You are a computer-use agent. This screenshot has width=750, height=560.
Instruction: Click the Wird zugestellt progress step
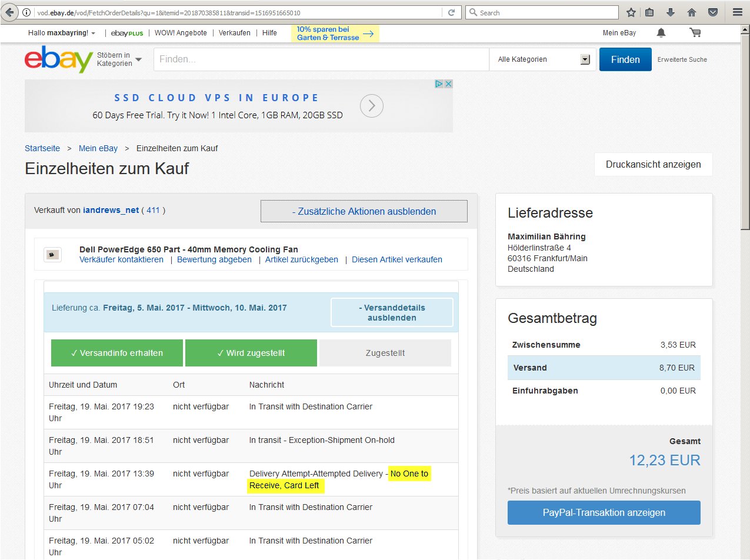251,353
